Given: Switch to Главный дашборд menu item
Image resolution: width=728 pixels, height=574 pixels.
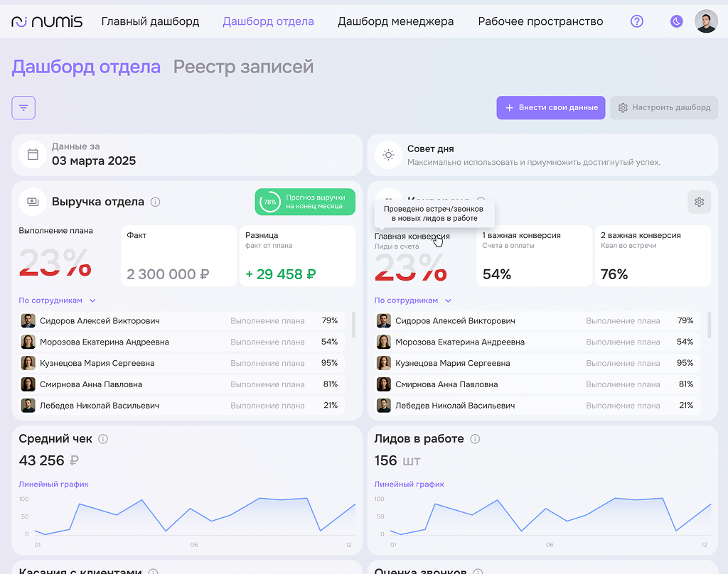Looking at the screenshot, I should (150, 21).
